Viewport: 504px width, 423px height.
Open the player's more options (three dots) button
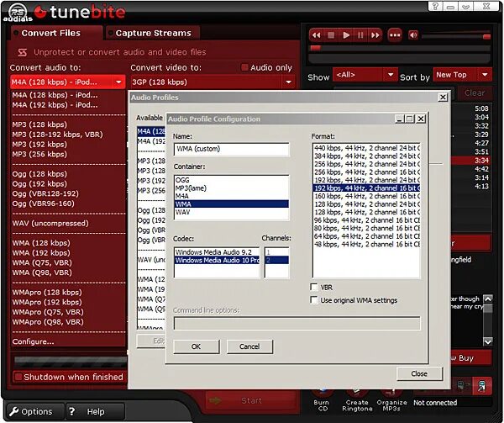click(395, 35)
